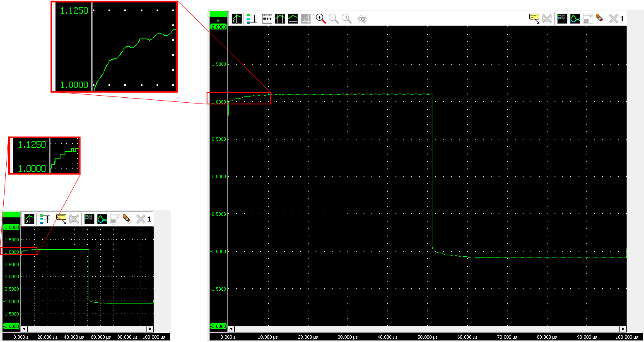Delete the graph using the X icon
The image size is (644, 342).
(613, 18)
